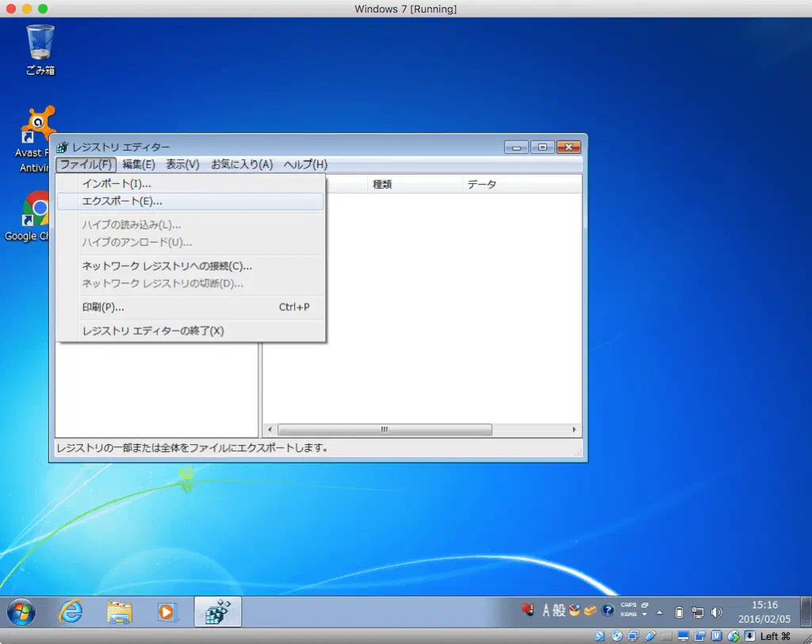Open Internet Explorer from the taskbar

pyautogui.click(x=71, y=611)
